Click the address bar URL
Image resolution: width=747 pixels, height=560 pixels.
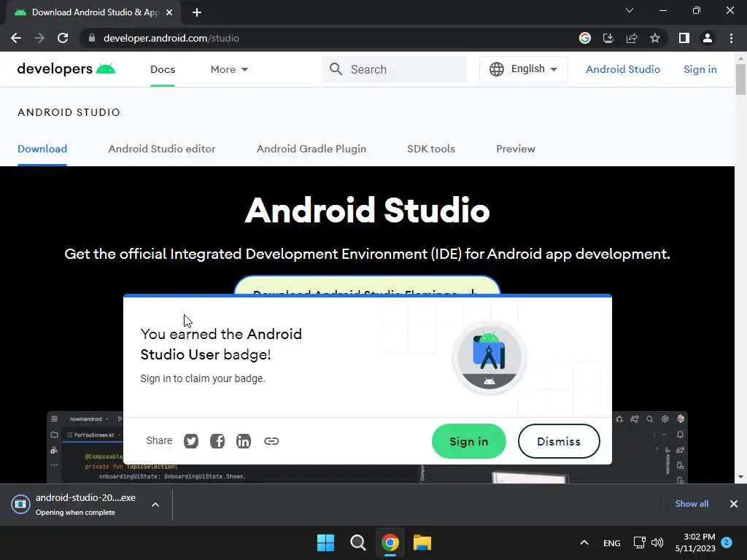(171, 38)
